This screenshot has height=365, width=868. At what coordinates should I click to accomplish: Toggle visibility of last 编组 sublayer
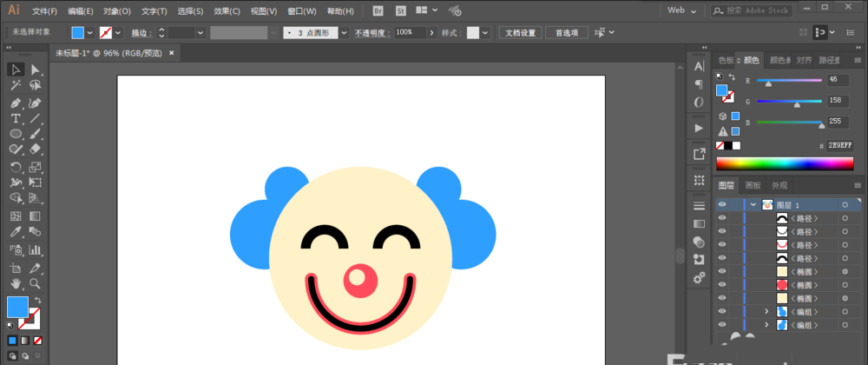pyautogui.click(x=722, y=325)
